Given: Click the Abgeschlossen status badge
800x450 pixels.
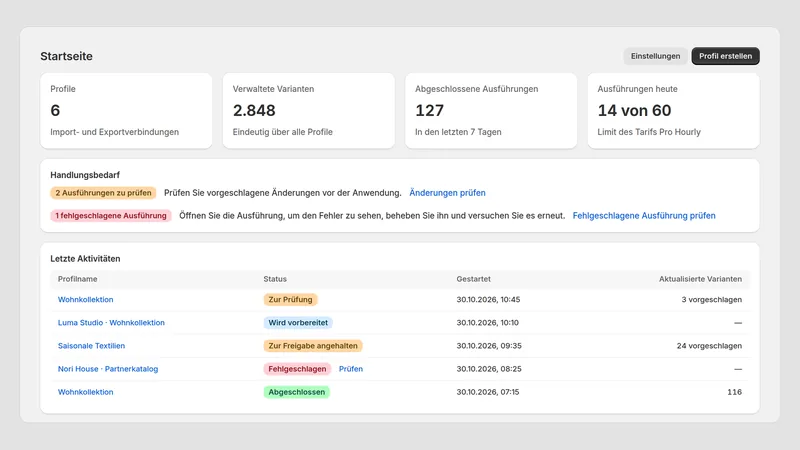Looking at the screenshot, I should pyautogui.click(x=296, y=392).
